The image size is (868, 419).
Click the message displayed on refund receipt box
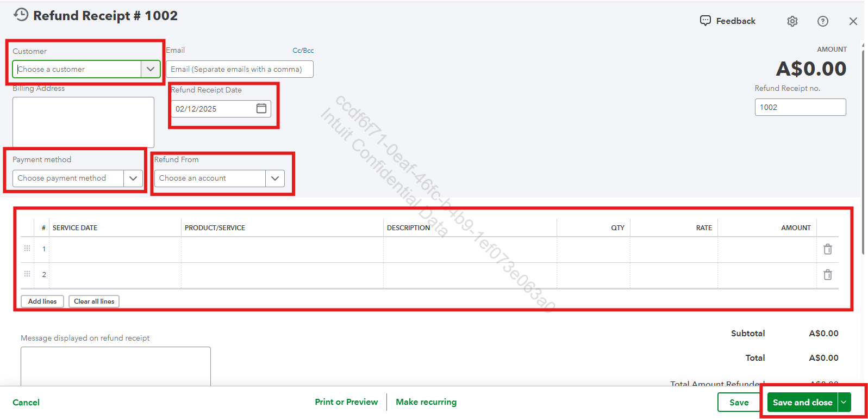pyautogui.click(x=116, y=366)
